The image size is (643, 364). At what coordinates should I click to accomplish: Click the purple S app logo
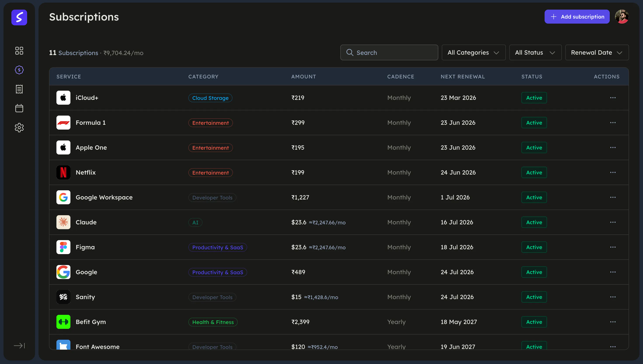click(x=19, y=17)
